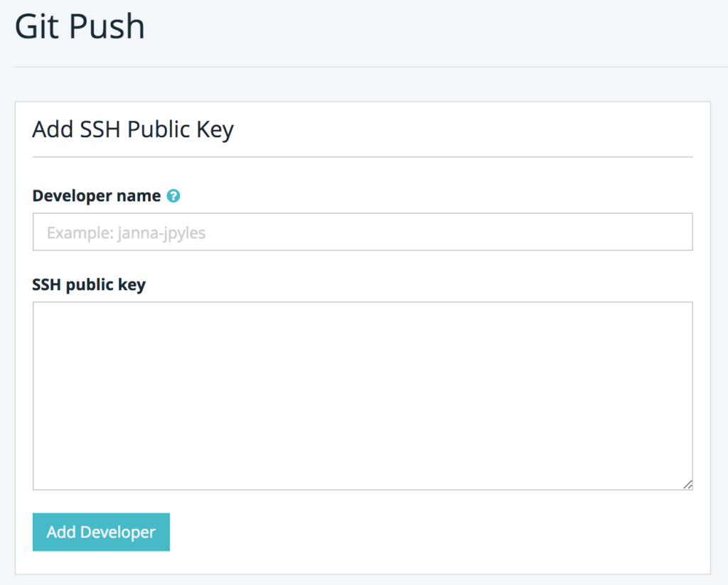Click the "Git Push" page heading

pyautogui.click(x=80, y=27)
